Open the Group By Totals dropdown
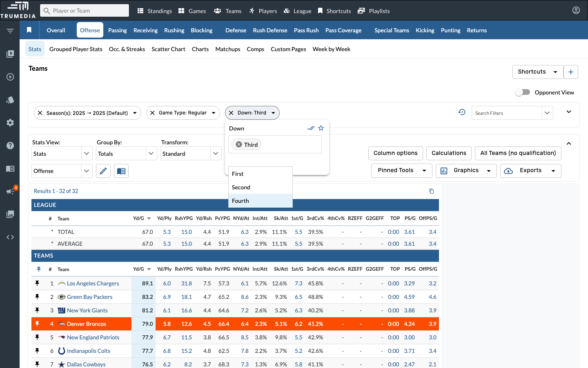Screen dimensions: 588x368 point(127,154)
